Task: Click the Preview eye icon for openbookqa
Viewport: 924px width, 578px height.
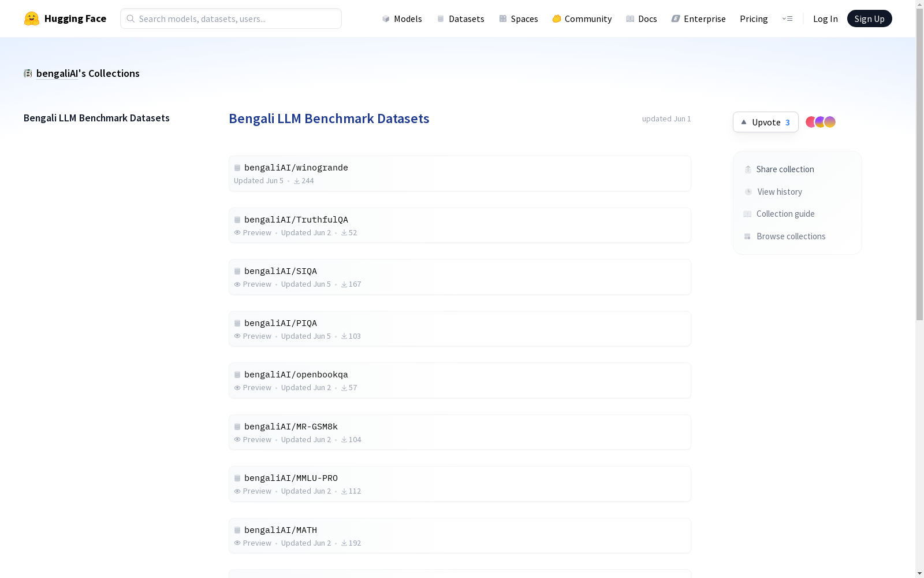Action: 237,388
